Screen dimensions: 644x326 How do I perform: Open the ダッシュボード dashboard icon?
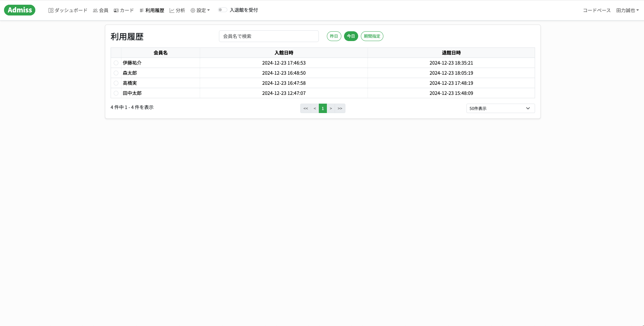[51, 10]
